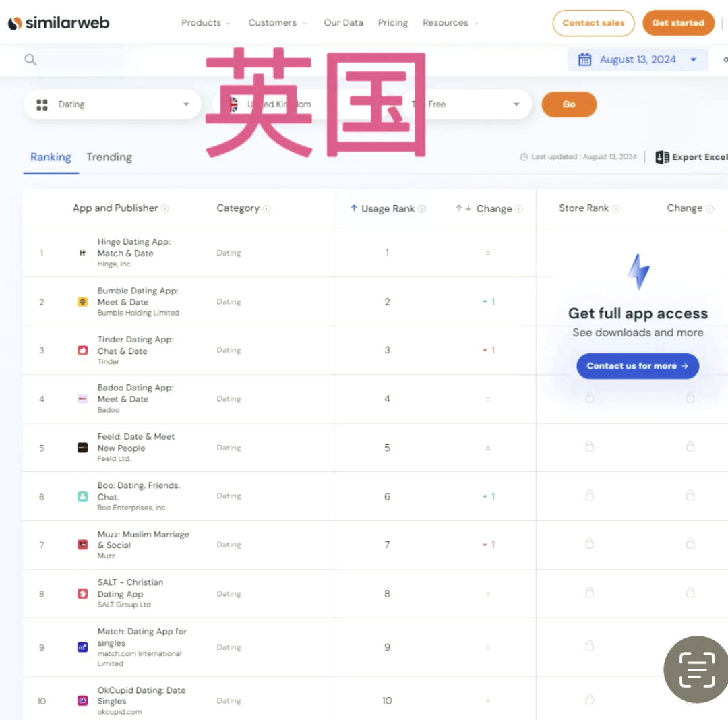Click the Bumble app icon
Screen dimensions: 728x720
click(83, 302)
